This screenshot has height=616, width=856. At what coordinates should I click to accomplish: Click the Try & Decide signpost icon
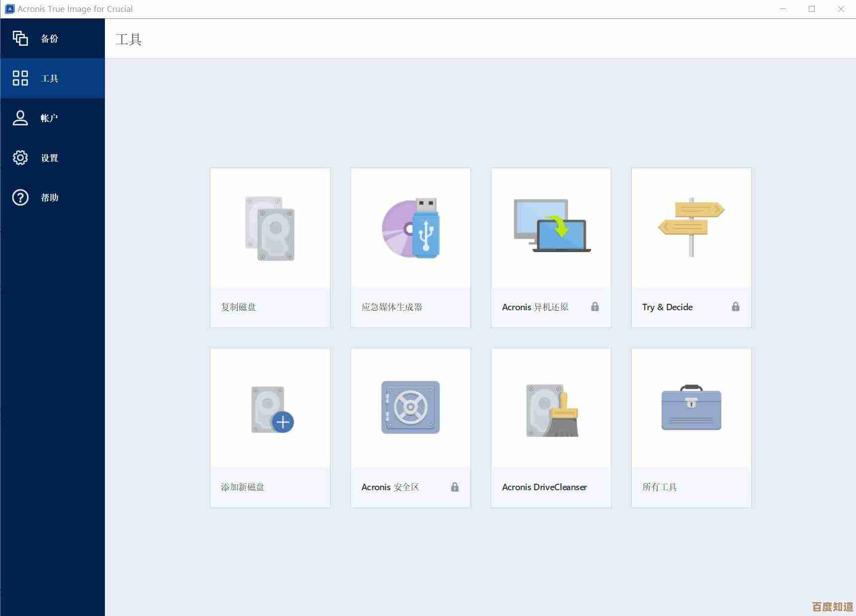point(691,227)
